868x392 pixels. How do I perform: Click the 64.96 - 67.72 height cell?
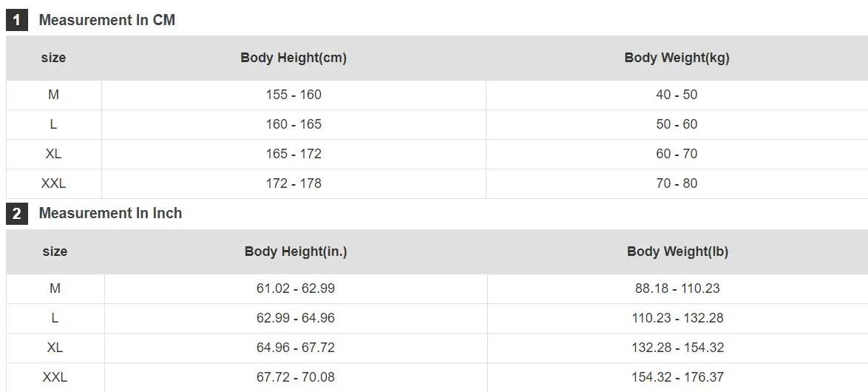click(296, 348)
